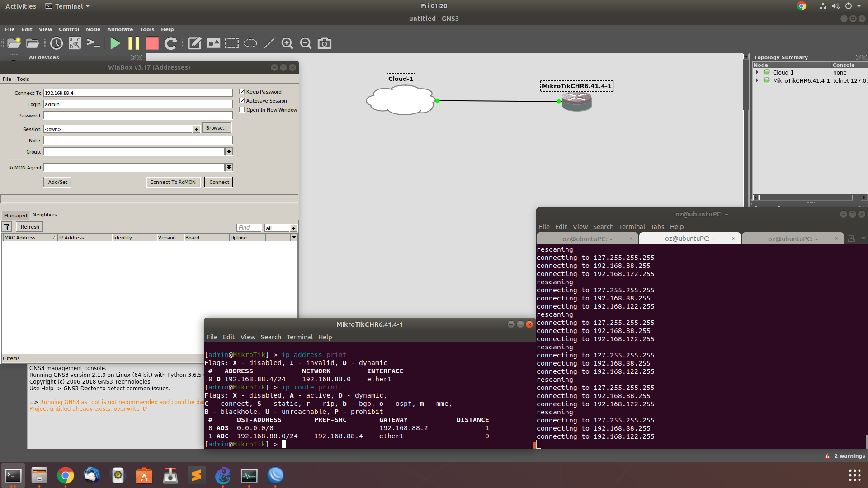Pause all running nodes

point(133,43)
